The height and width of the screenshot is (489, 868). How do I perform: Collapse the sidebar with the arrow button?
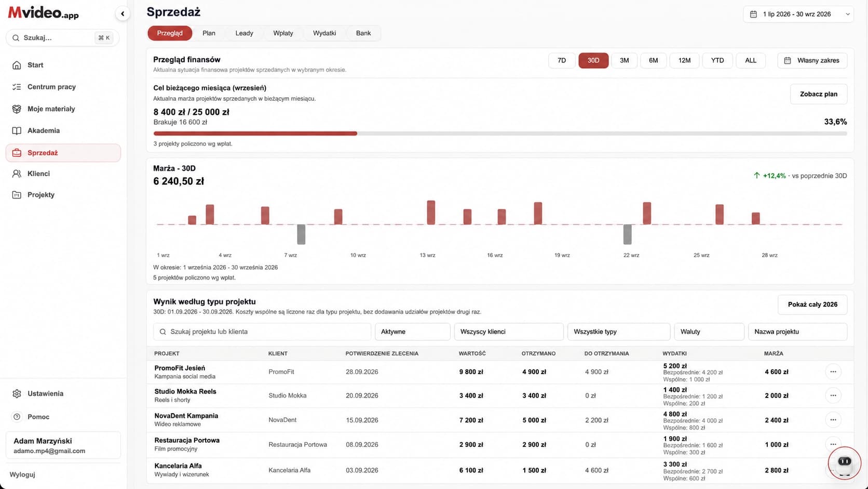pos(123,14)
